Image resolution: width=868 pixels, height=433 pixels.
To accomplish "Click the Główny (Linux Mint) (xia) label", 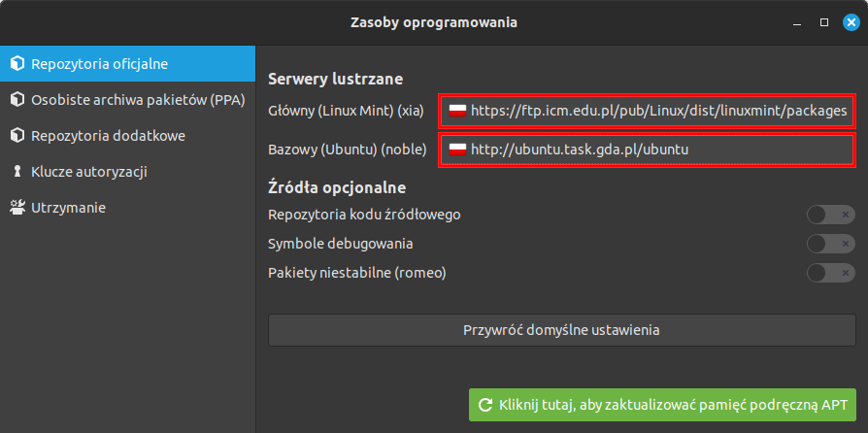I will pos(346,112).
